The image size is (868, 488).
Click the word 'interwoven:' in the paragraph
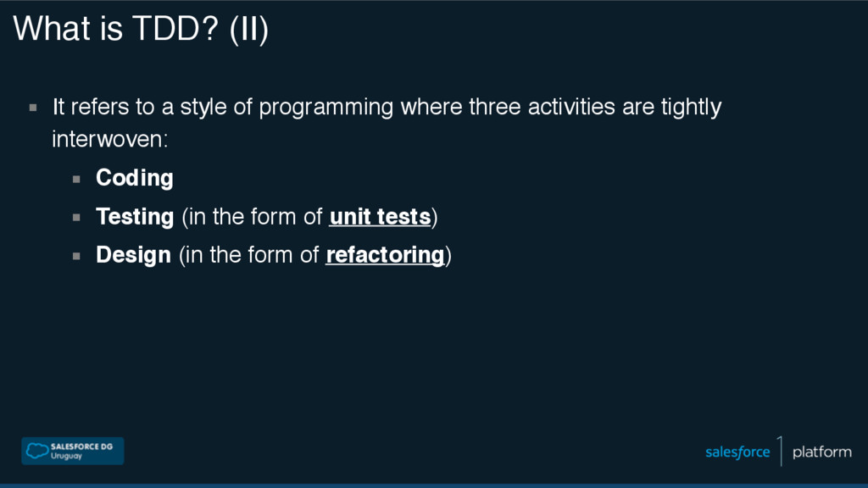pyautogui.click(x=109, y=139)
